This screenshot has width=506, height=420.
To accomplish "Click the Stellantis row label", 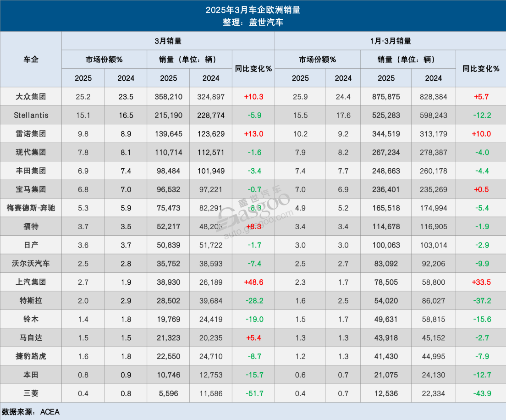I will 30,115.
